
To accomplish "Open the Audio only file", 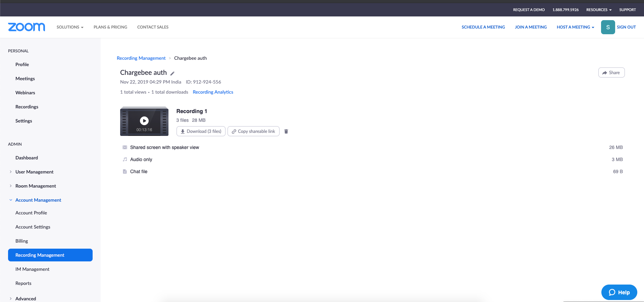I will click(x=141, y=159).
